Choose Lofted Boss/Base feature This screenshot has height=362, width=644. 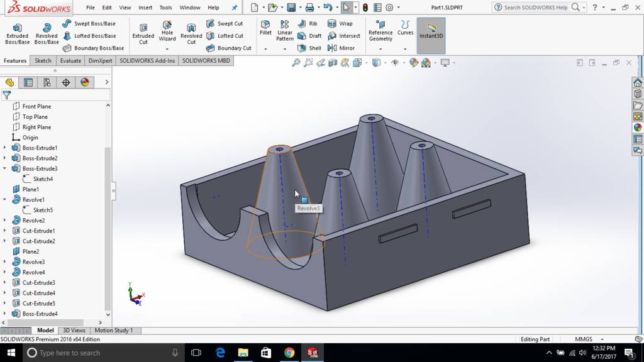pos(89,36)
